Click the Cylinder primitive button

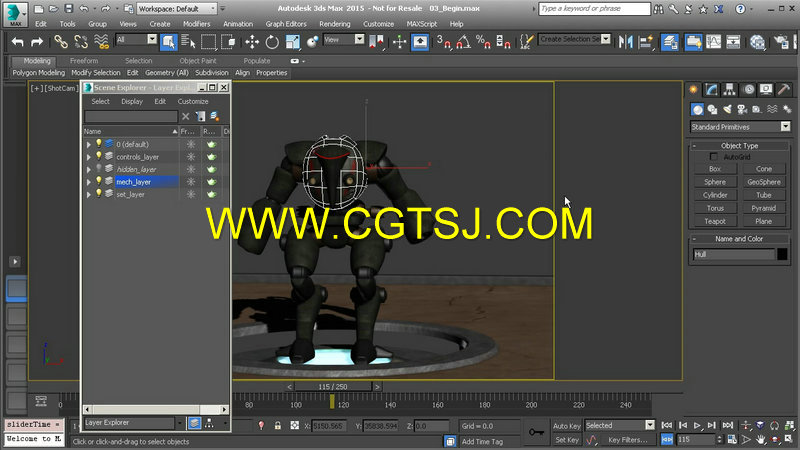coord(715,195)
